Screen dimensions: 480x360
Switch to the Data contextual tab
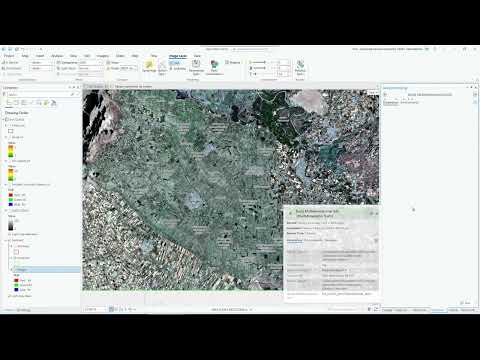point(197,56)
